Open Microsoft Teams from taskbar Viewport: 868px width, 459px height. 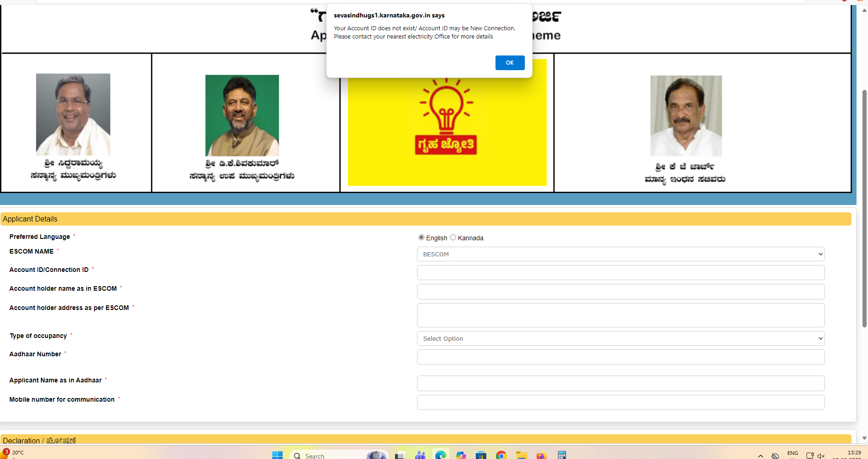(420, 455)
